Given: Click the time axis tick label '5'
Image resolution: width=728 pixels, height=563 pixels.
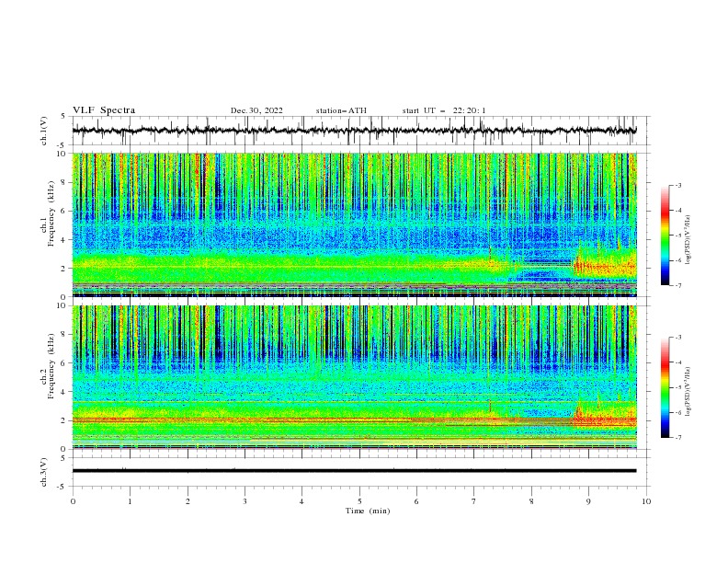Looking at the screenshot, I should pyautogui.click(x=359, y=501).
